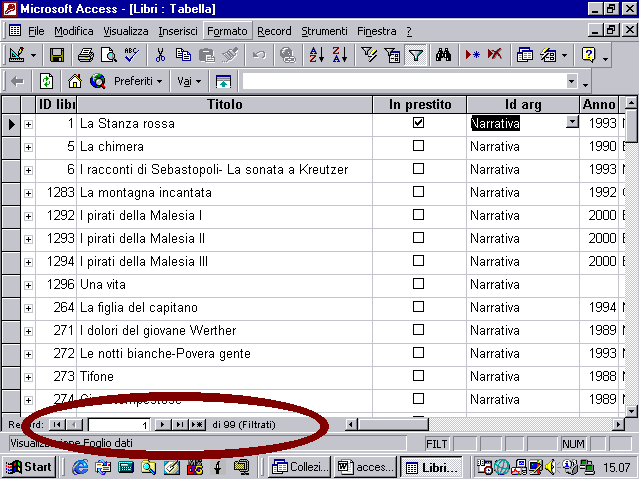Expand subdatasheet for Una vita

click(28, 285)
